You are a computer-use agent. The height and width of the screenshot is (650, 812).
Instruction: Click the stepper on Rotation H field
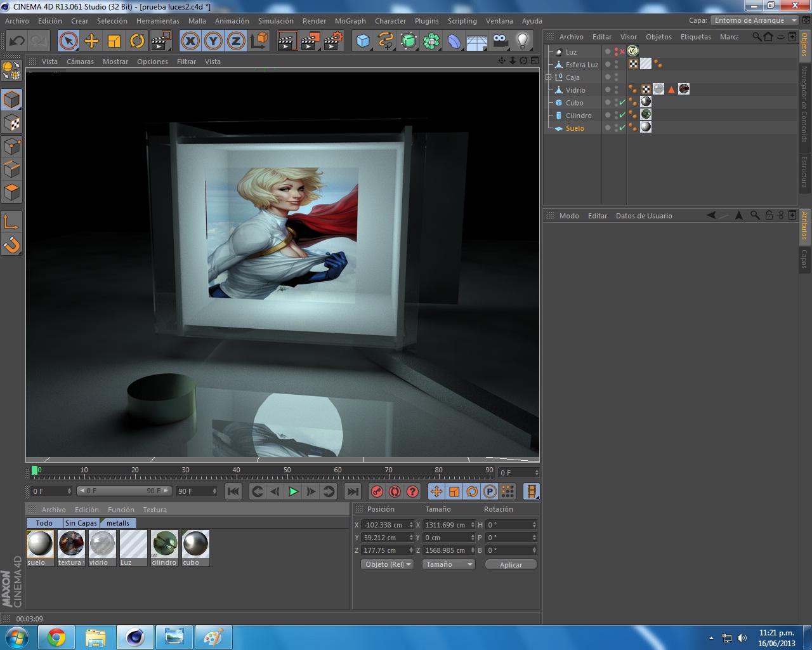(x=534, y=525)
